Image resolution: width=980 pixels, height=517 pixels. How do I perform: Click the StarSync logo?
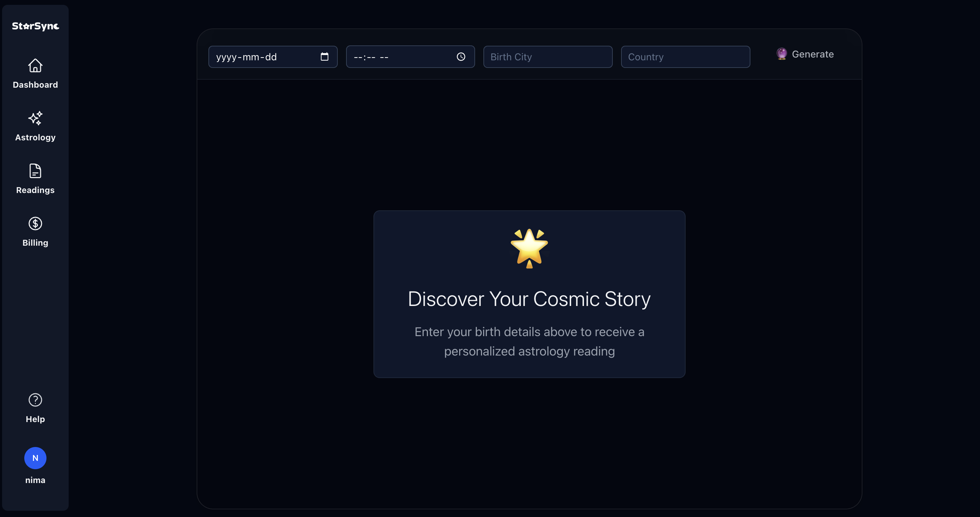35,26
